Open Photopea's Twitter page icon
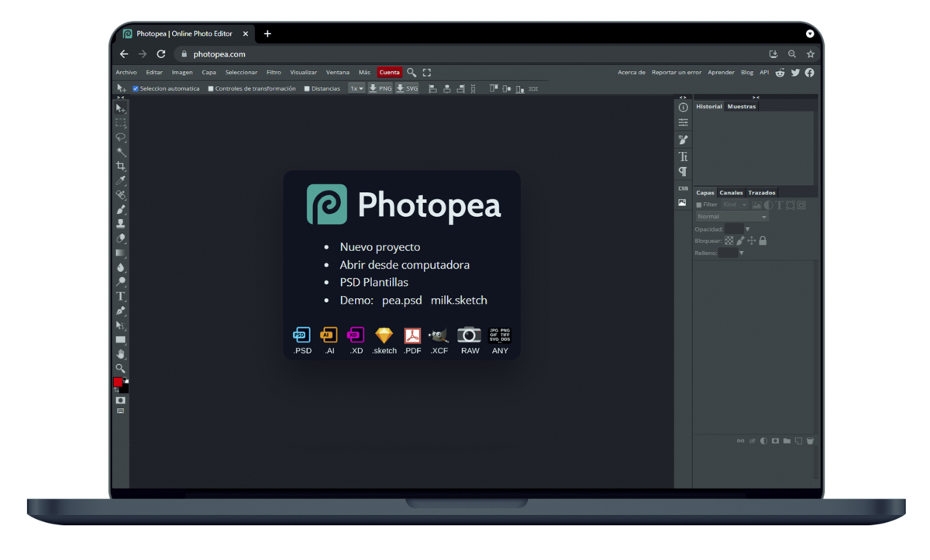930x560 pixels. [795, 72]
